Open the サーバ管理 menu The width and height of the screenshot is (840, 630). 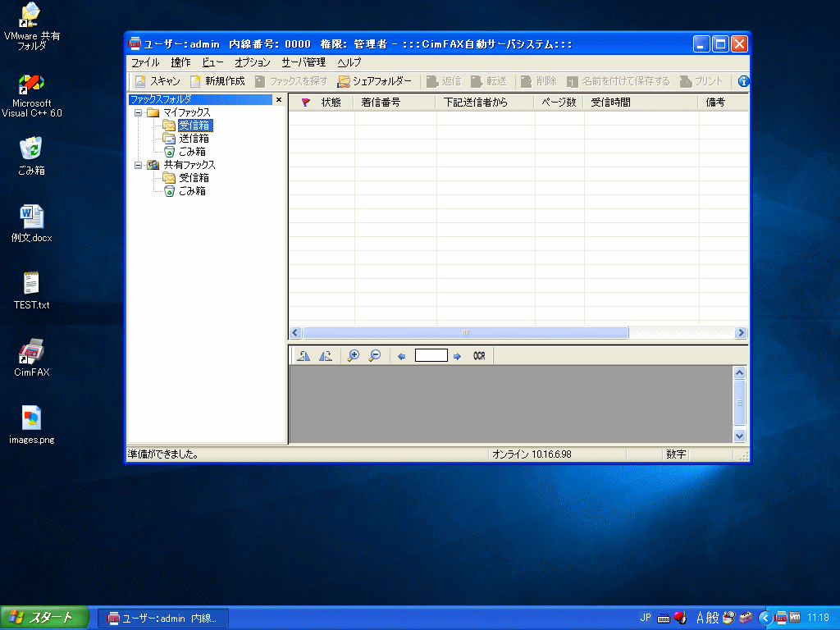[304, 62]
